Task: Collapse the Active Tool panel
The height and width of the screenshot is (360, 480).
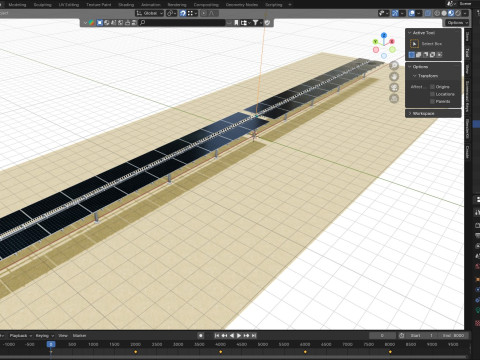Action: pyautogui.click(x=423, y=33)
